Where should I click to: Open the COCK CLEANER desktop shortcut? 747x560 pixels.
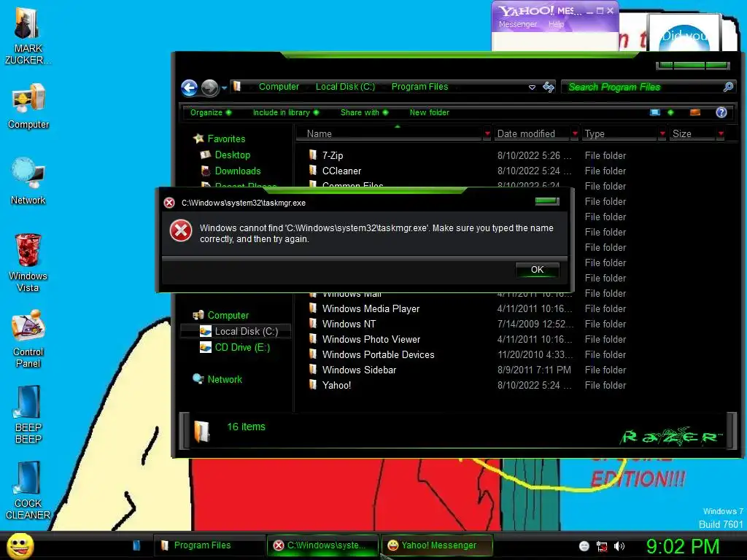pyautogui.click(x=28, y=491)
